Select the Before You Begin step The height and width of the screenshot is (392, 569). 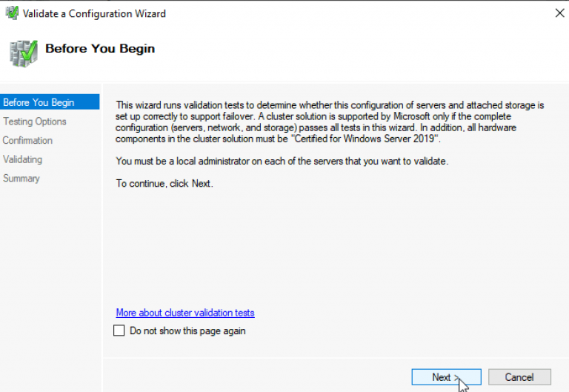pyautogui.click(x=39, y=102)
